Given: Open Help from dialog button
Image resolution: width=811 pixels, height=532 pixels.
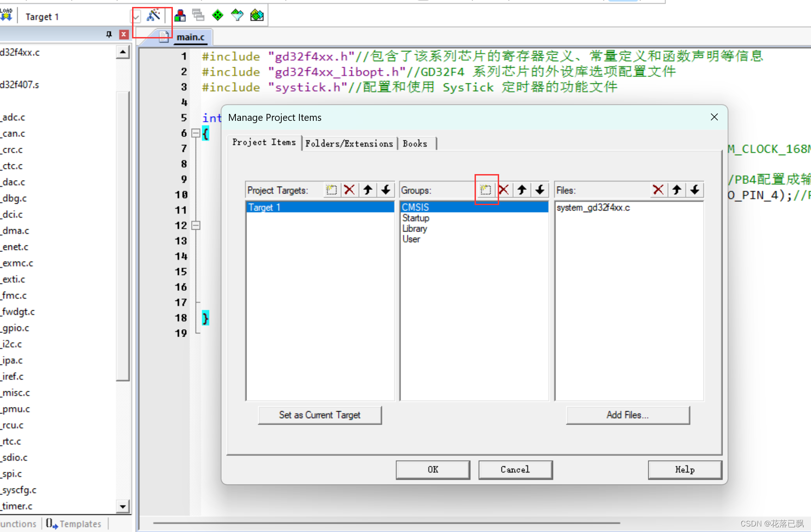Looking at the screenshot, I should click(x=685, y=469).
